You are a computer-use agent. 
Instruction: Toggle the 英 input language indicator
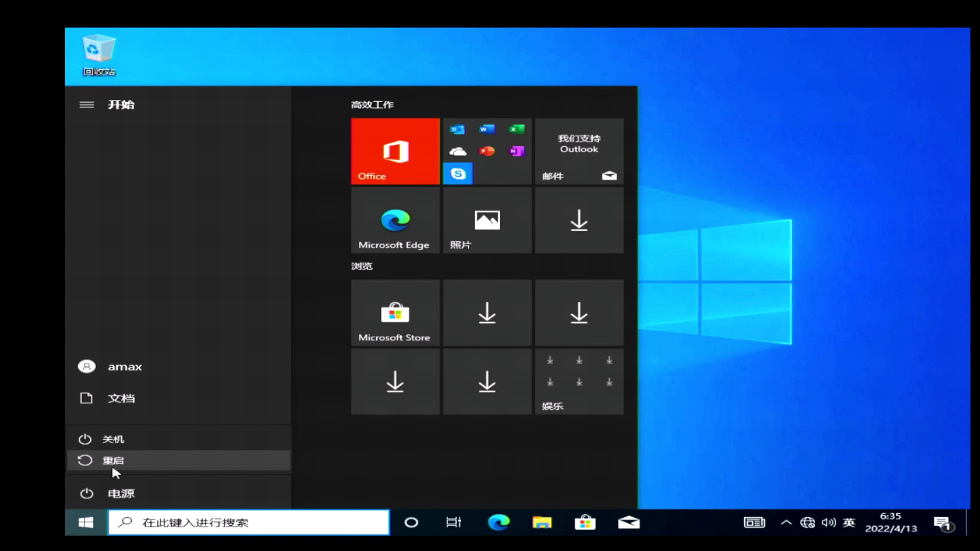[x=849, y=522]
